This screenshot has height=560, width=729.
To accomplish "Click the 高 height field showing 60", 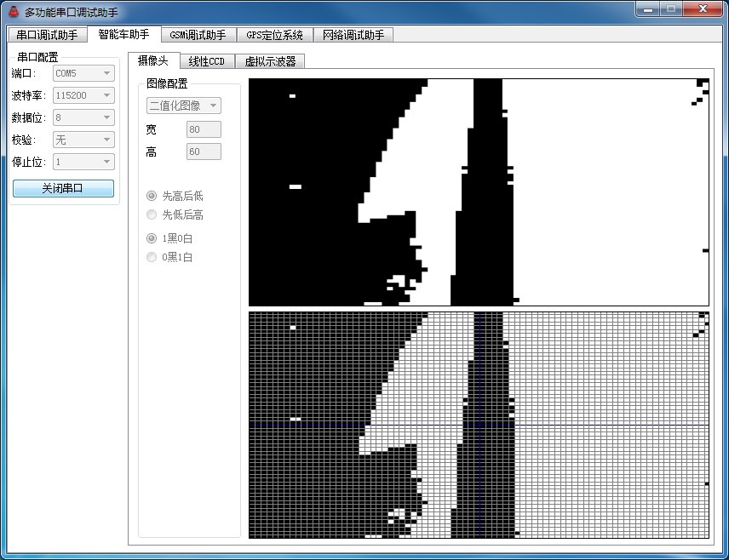I will (204, 151).
